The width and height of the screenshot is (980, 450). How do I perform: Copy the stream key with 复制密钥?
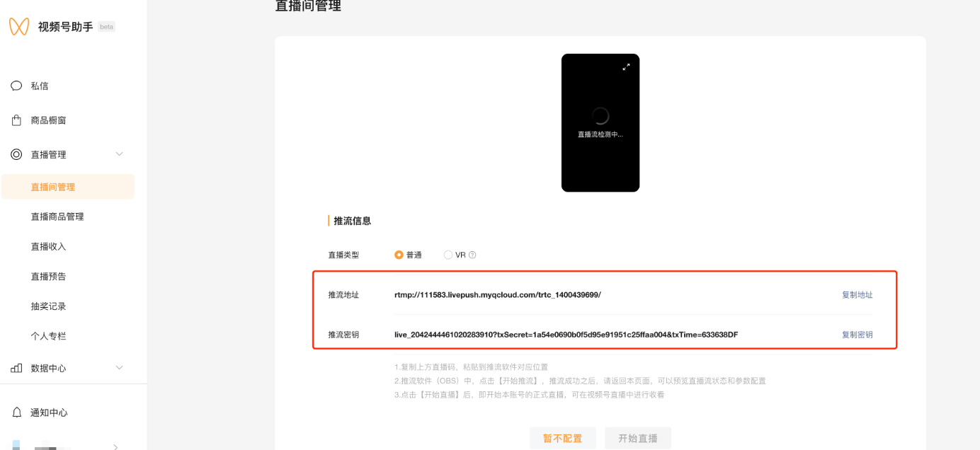pos(857,335)
